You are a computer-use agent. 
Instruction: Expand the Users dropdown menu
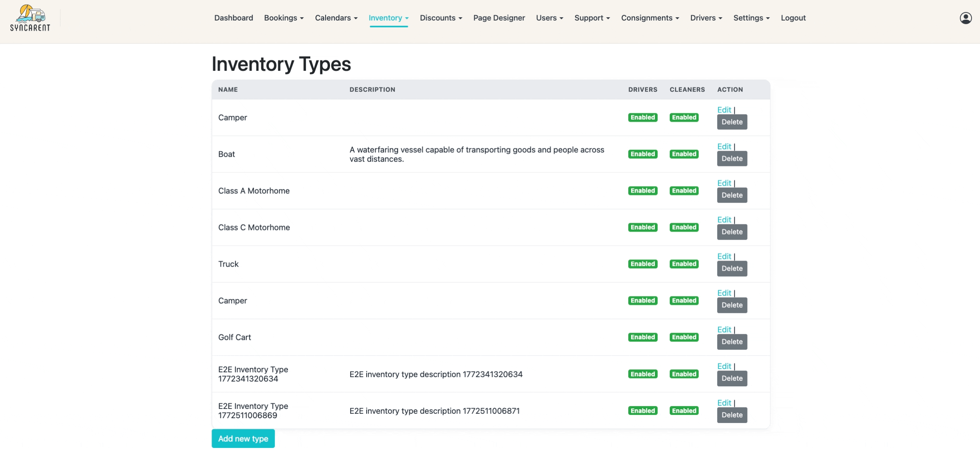click(x=550, y=18)
